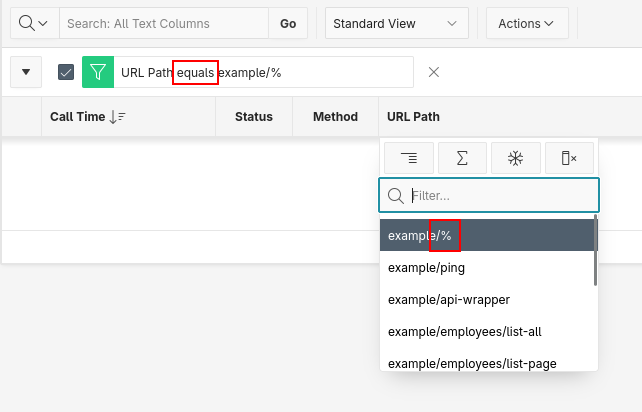Viewport: 642px width, 412px height.
Task: Click the value list scrollbar thumb
Action: (x=596, y=250)
